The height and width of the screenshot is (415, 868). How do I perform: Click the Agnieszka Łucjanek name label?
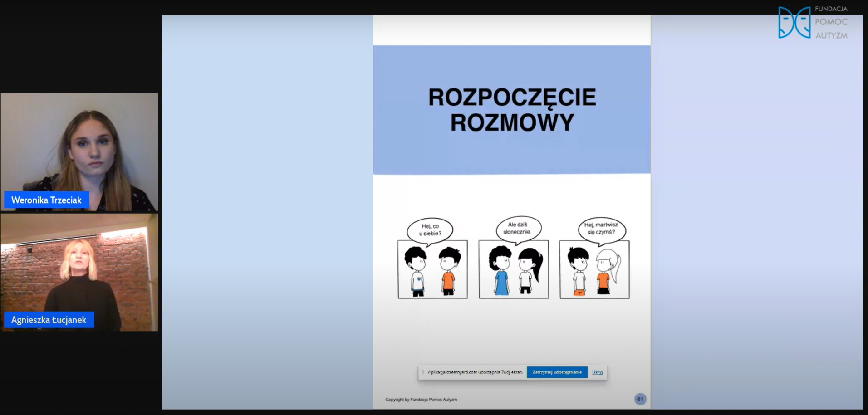(49, 320)
